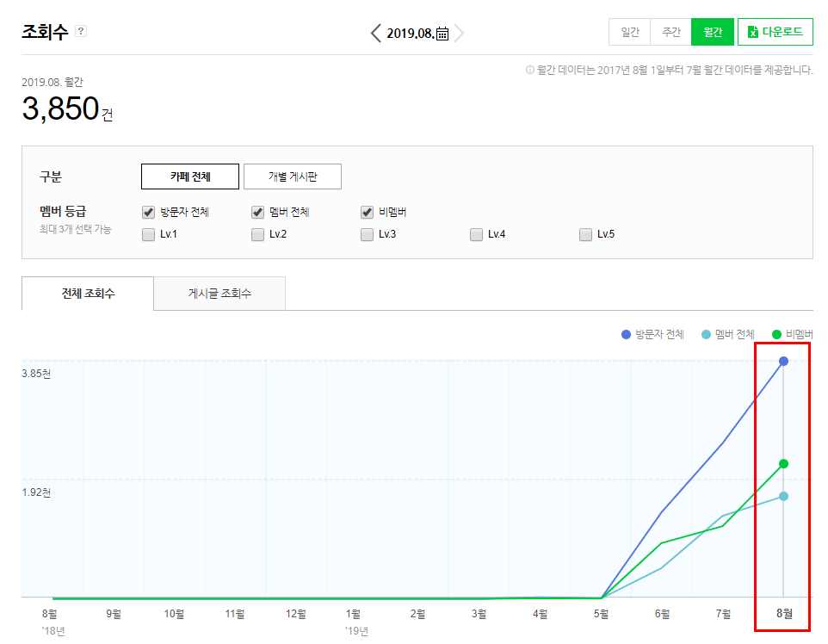Click the Excel icon in 다운로드 button
This screenshot has height=644, width=828.
(x=753, y=32)
